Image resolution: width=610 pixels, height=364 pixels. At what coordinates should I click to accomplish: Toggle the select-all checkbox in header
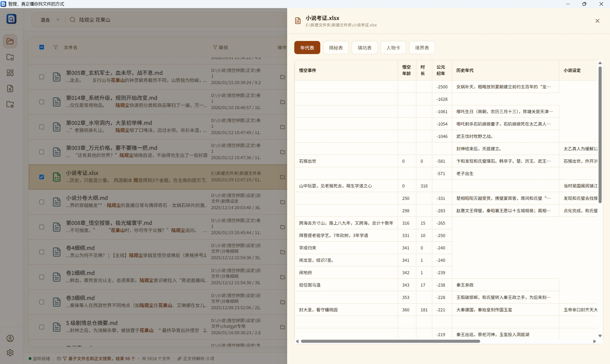(x=42, y=47)
